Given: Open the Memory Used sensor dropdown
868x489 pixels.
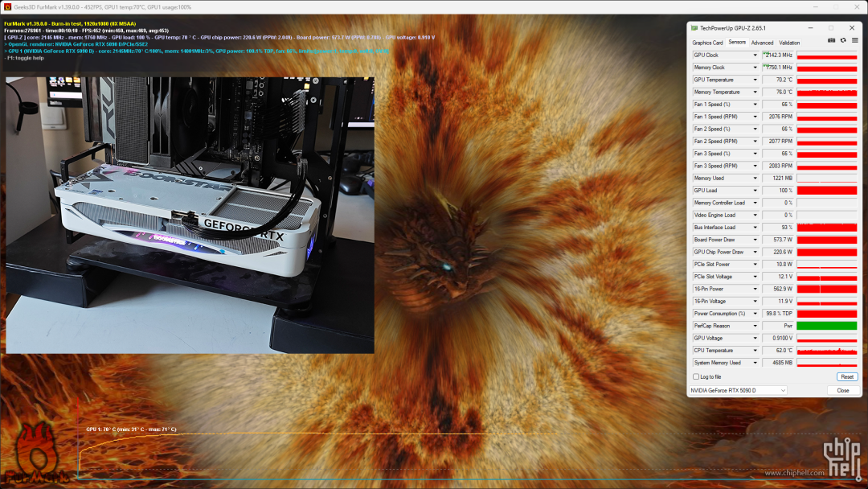Looking at the screenshot, I should point(755,179).
